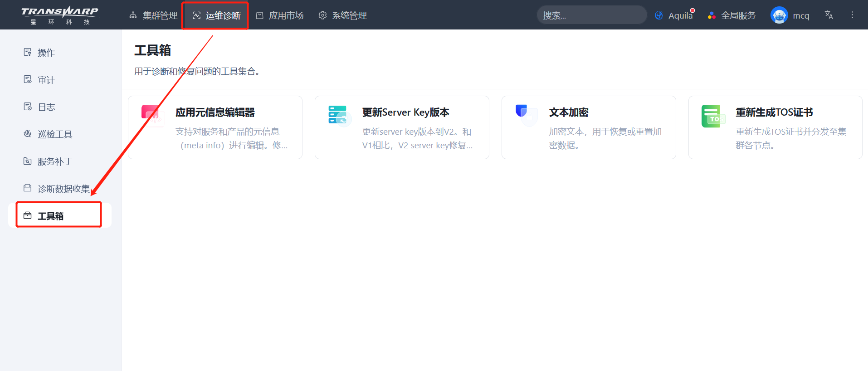The image size is (868, 371).
Task: Click the 操作 sidebar icon
Action: (28, 52)
